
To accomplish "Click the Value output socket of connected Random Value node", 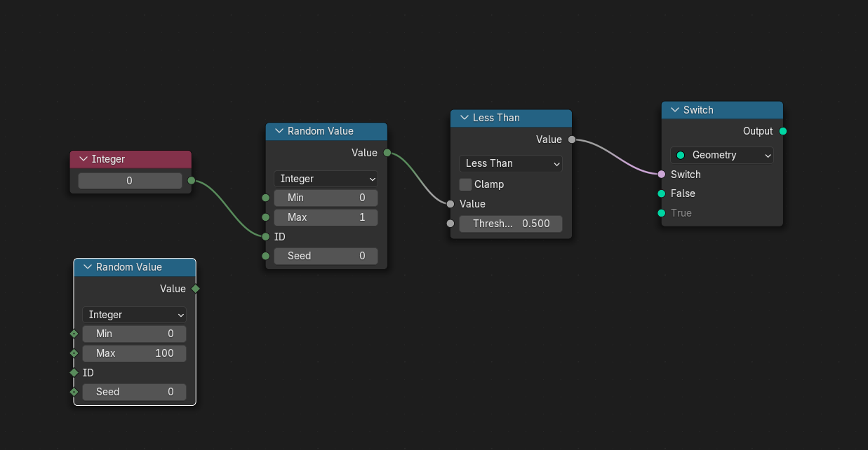I will coord(387,153).
